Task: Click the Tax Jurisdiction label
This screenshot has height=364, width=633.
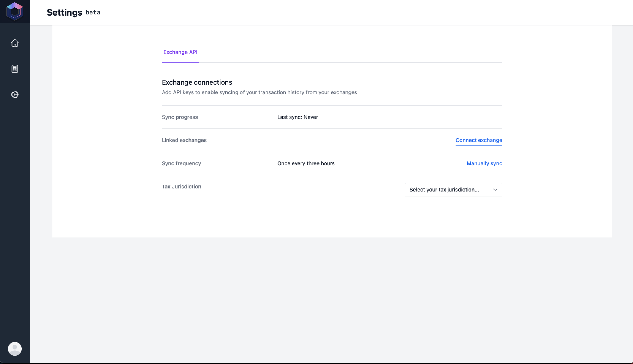Action: (x=181, y=187)
